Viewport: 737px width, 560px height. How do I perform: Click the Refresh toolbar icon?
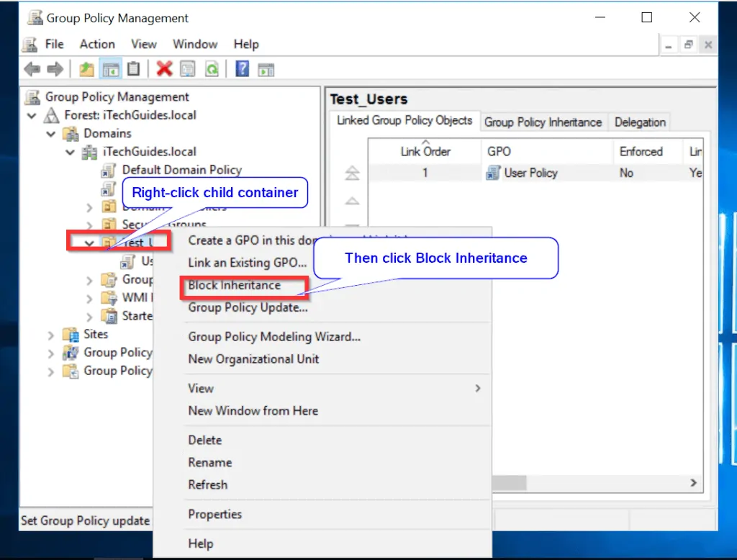[x=212, y=70]
